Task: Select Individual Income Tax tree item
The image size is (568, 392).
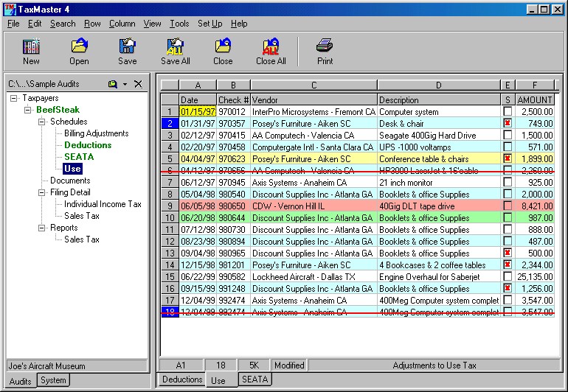Action: pos(103,204)
